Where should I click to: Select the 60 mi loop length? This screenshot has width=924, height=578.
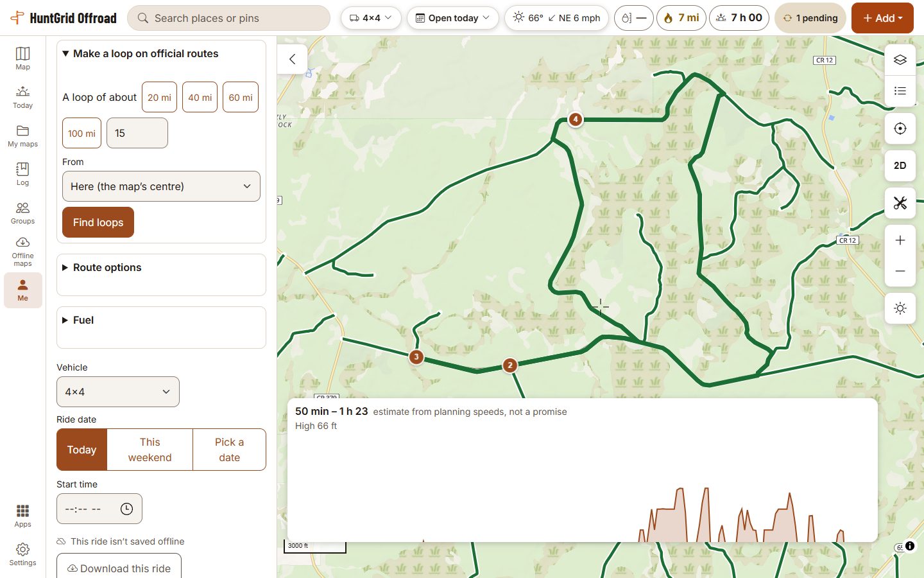[x=241, y=97]
